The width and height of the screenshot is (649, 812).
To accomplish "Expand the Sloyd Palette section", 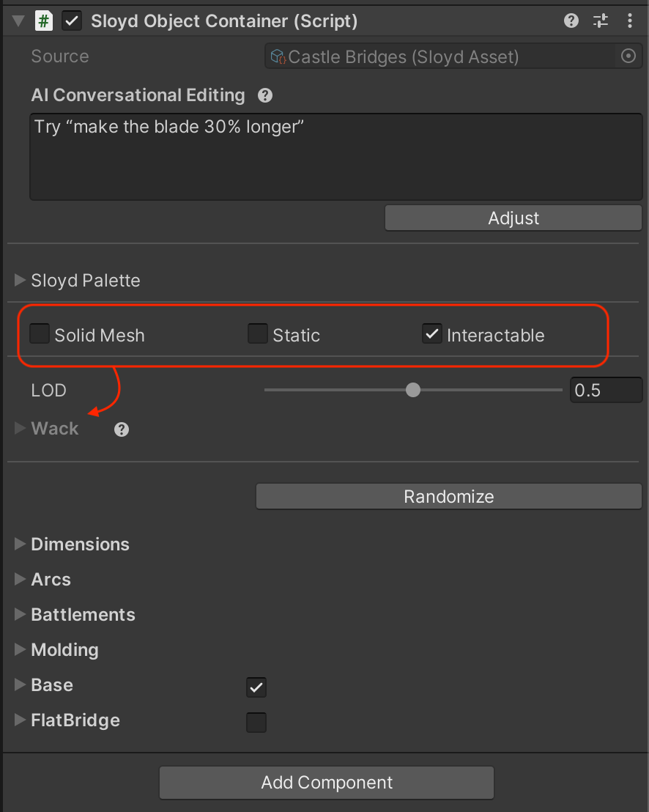I will pos(20,281).
